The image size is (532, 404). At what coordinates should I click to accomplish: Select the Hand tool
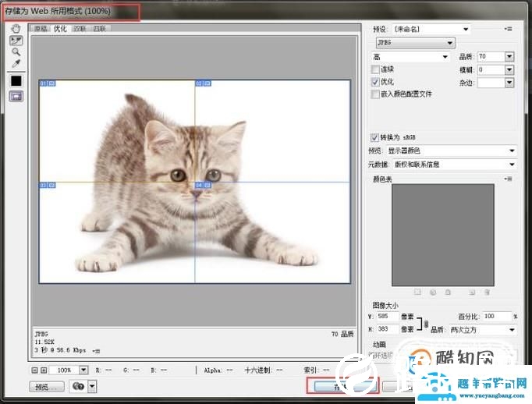click(16, 29)
